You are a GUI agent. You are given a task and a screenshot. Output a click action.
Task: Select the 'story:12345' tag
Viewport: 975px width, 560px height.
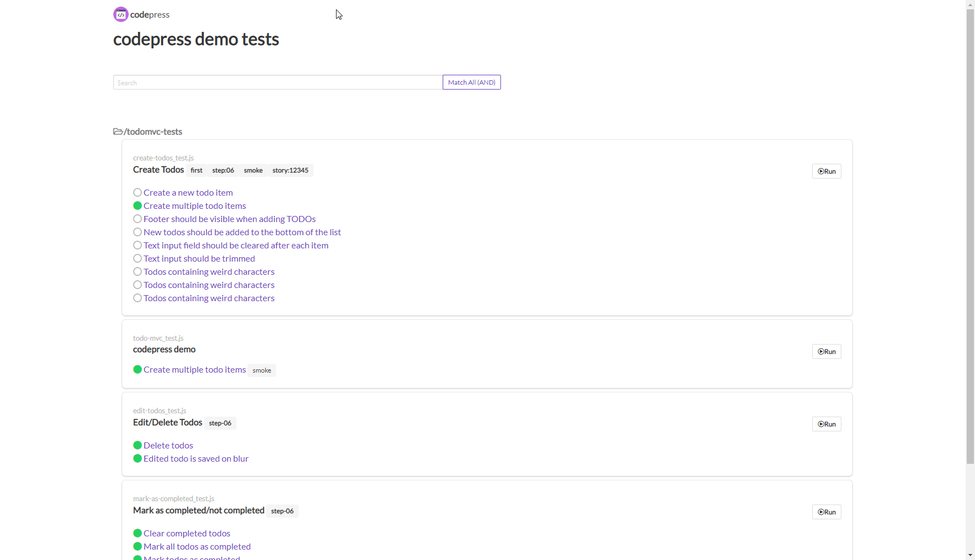tap(290, 170)
